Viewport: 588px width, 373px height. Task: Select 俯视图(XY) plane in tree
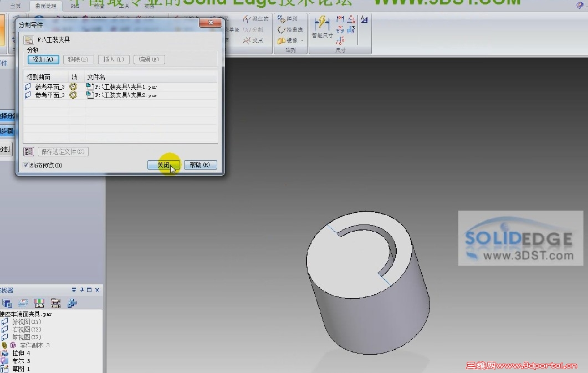coord(27,322)
